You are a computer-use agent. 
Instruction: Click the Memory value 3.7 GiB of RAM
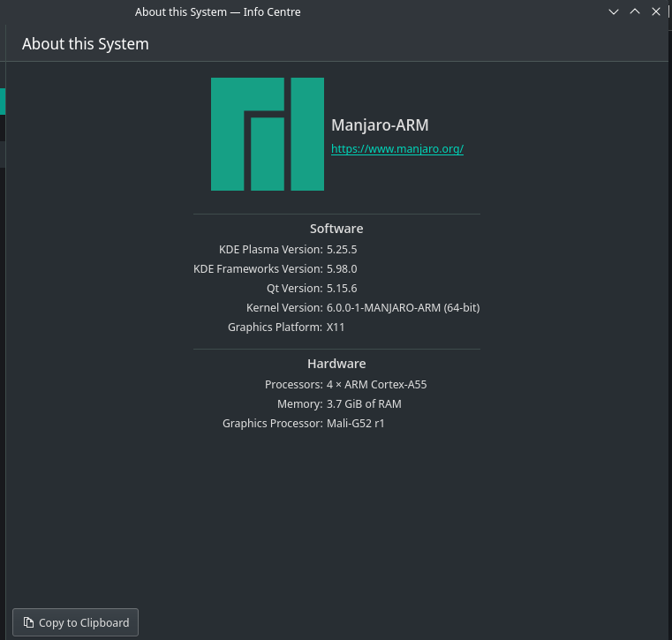click(x=364, y=404)
